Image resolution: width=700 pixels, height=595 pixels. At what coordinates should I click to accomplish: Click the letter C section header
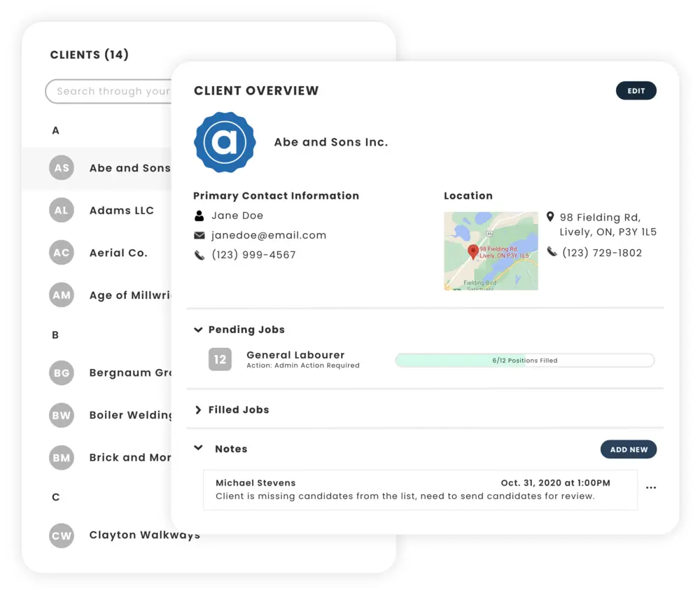coord(55,497)
